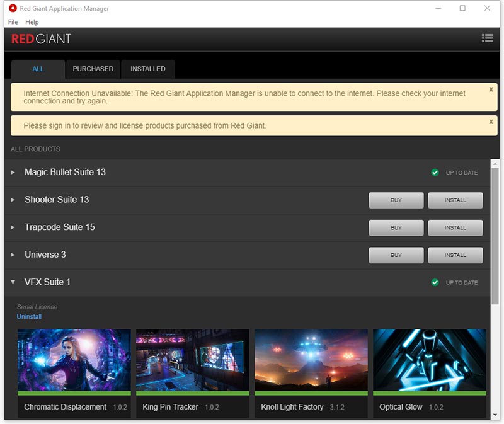
Task: Expand Universe 3 row
Action: click(x=13, y=255)
